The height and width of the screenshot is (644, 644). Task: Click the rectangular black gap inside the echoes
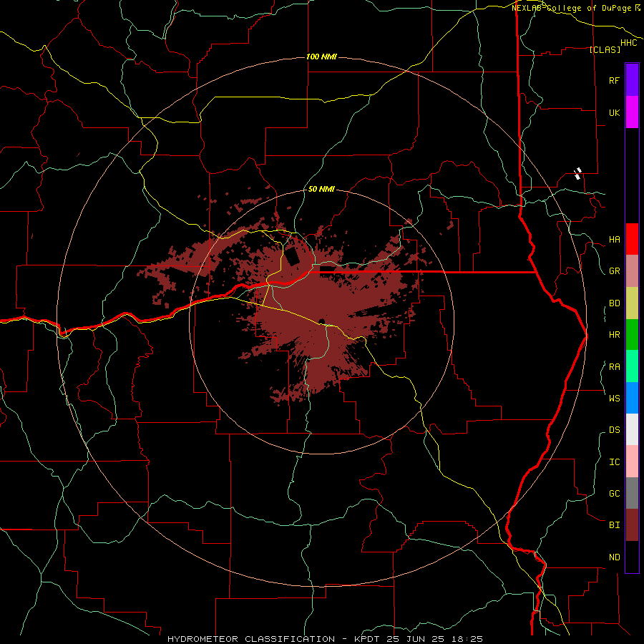(x=292, y=255)
